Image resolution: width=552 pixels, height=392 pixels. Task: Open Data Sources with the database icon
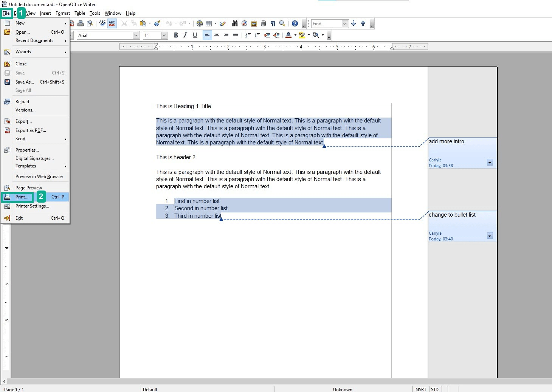coord(262,23)
